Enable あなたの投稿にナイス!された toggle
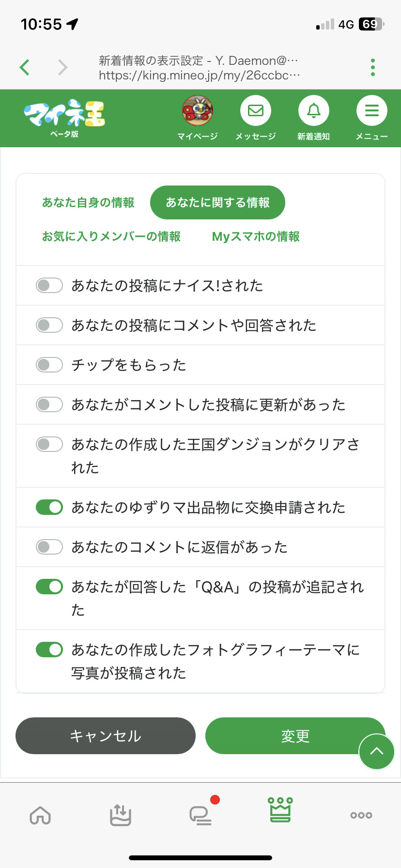The image size is (401, 868). click(49, 286)
